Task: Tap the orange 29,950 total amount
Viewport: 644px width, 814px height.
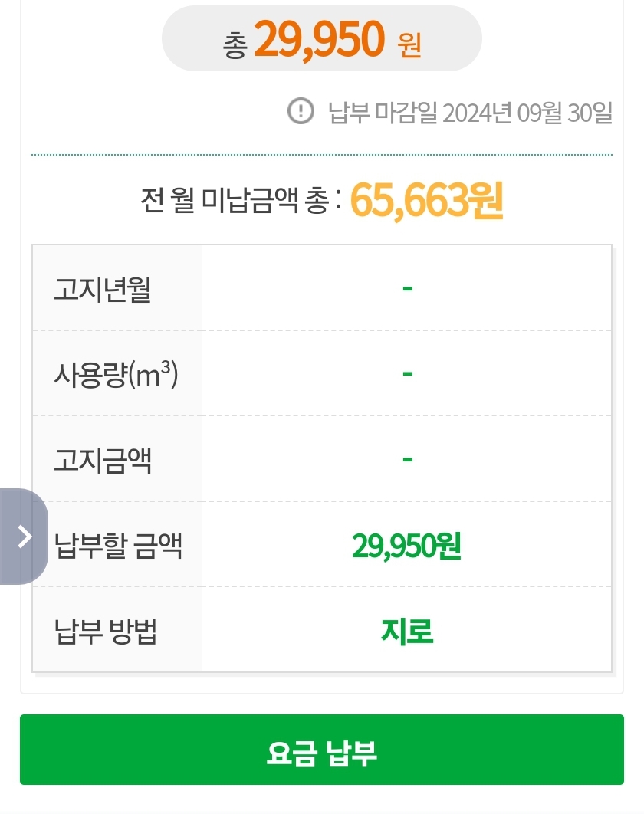Action: click(x=318, y=40)
